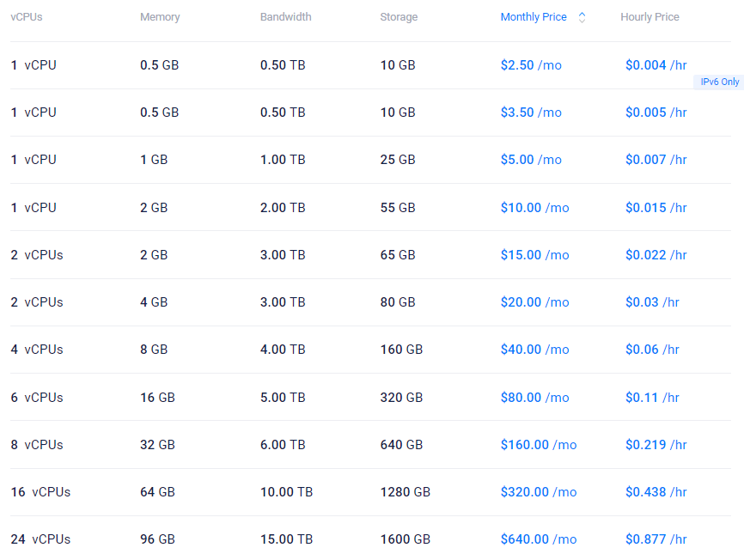744x560 pixels.
Task: Select the $2.50 /mo plan price
Action: pos(530,65)
